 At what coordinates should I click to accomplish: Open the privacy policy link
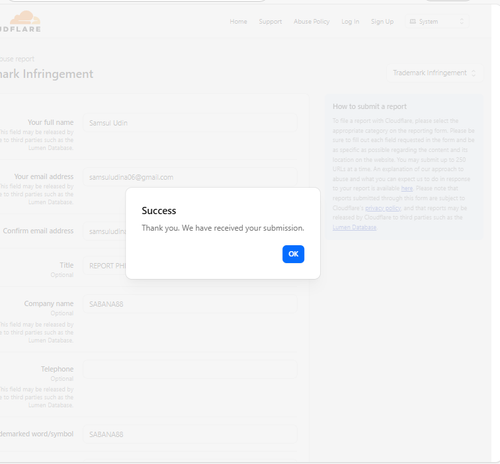point(383,208)
